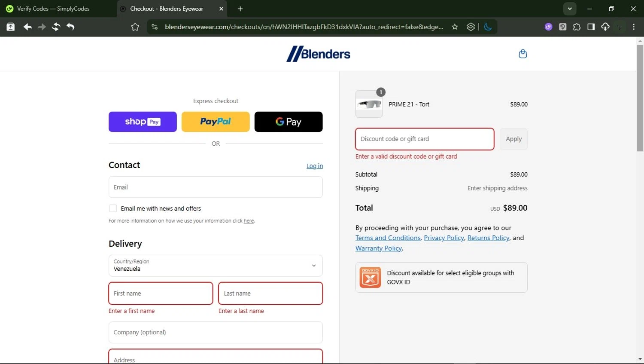Click the Log in link
The image size is (644, 364).
pos(315,166)
